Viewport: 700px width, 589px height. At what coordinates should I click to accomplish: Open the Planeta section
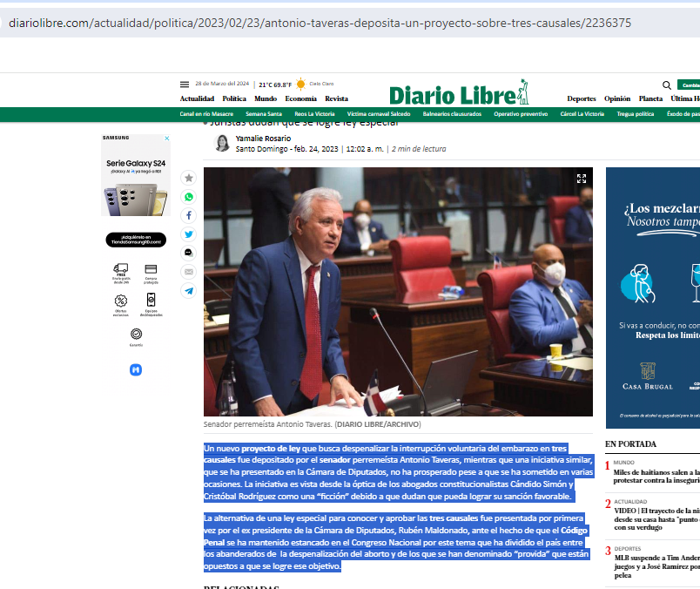[650, 98]
